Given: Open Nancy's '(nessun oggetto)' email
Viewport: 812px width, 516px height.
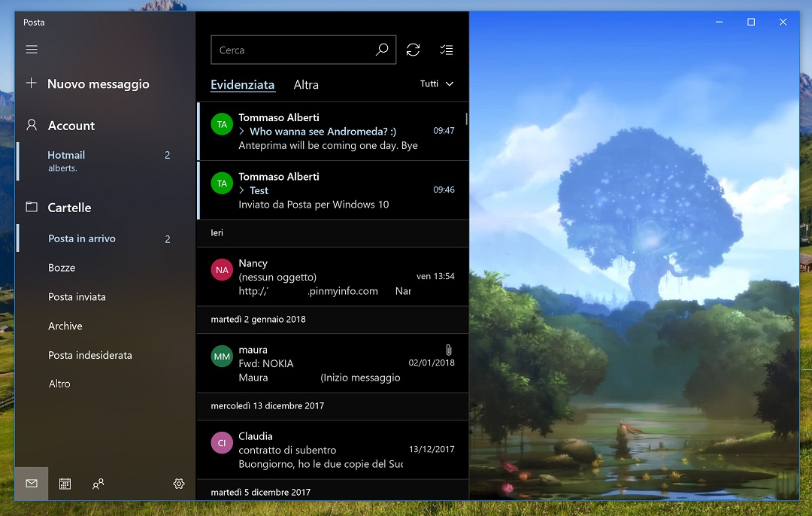Looking at the screenshot, I should pos(333,277).
